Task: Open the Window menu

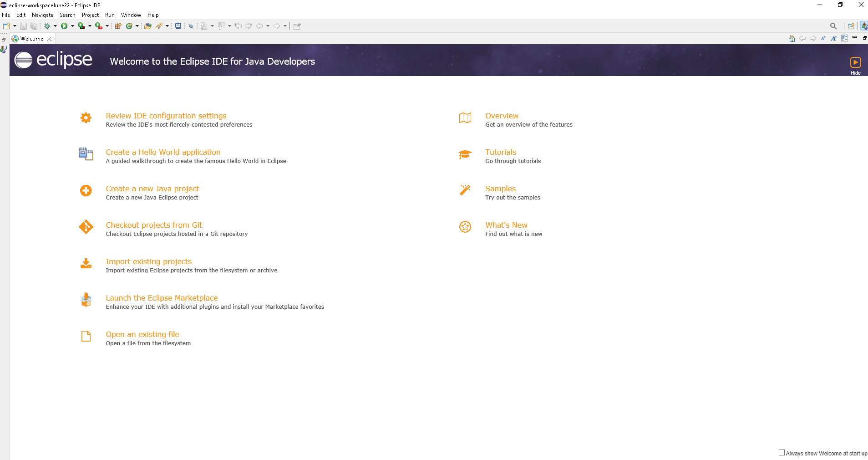Action: [x=131, y=15]
